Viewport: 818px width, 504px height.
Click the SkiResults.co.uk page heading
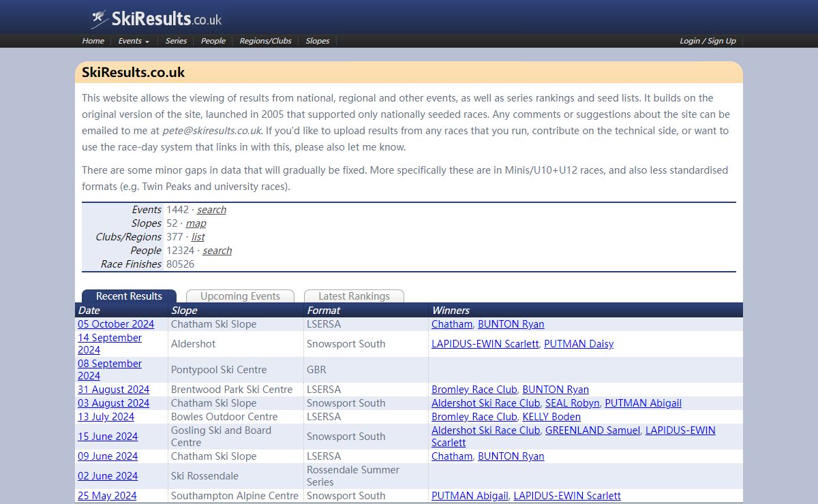click(133, 72)
